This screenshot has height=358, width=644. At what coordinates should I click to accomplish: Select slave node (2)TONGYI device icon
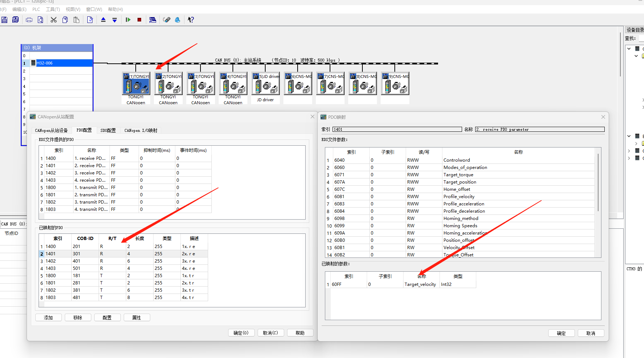click(168, 83)
